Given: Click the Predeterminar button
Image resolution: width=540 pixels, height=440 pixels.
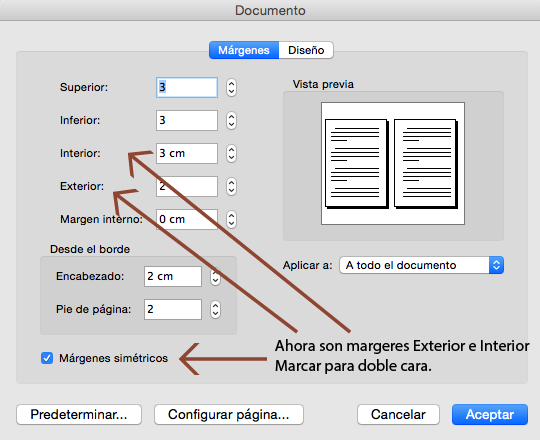Looking at the screenshot, I should [79, 415].
